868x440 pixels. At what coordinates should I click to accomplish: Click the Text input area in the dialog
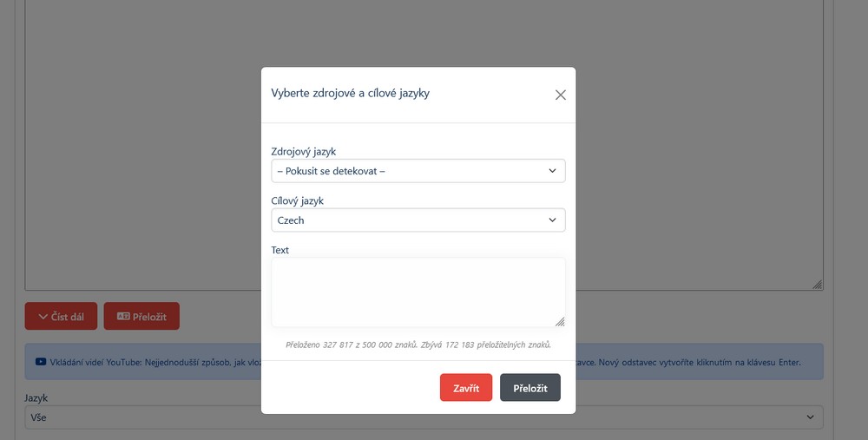tap(418, 292)
